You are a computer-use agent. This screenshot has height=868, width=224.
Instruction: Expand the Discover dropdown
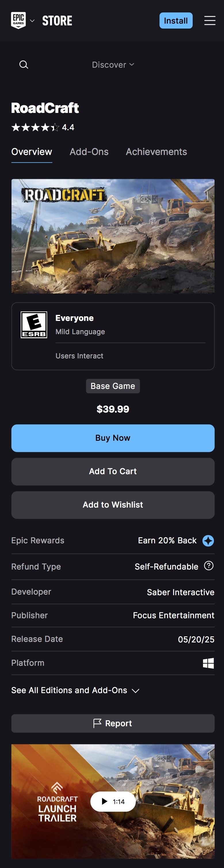coord(113,65)
